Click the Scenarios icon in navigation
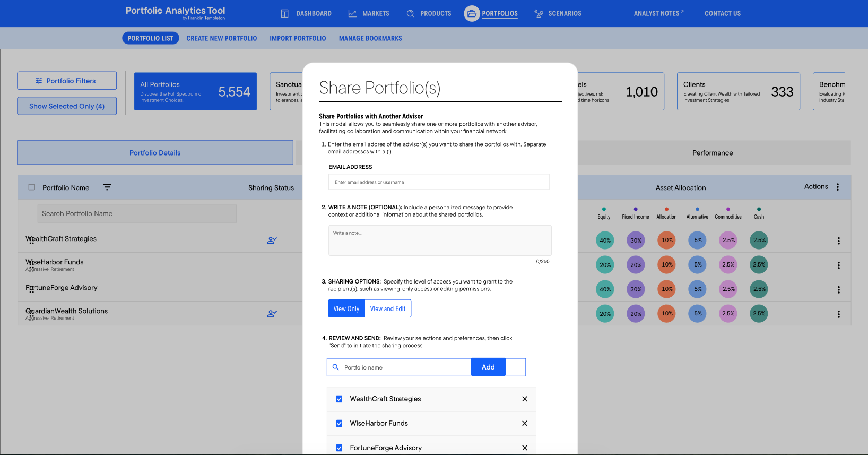 [x=539, y=13]
